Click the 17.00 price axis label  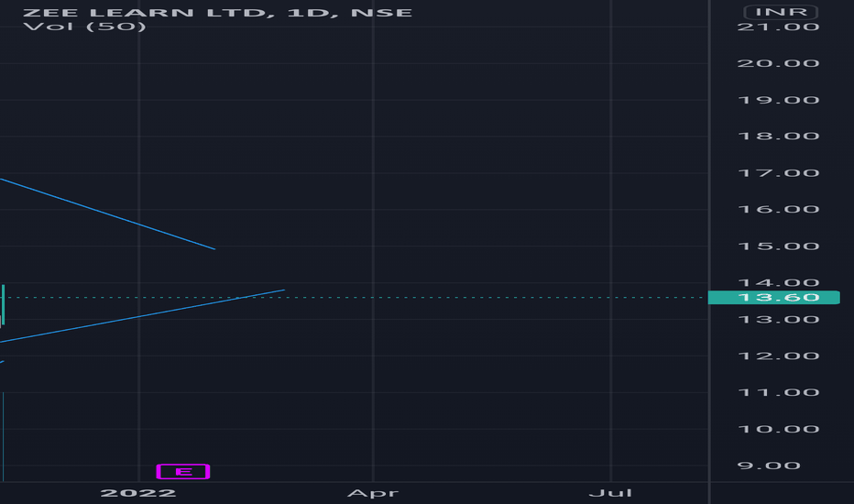coord(778,173)
